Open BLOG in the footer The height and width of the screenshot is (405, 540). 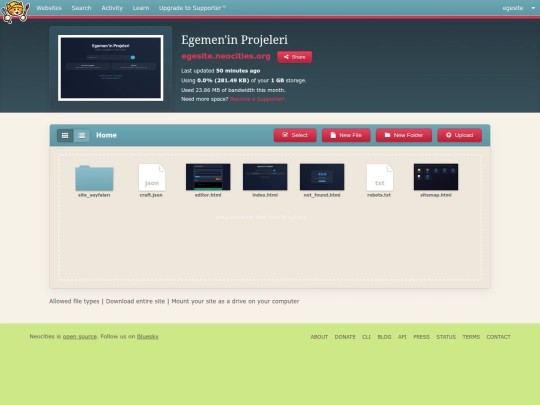(x=384, y=337)
